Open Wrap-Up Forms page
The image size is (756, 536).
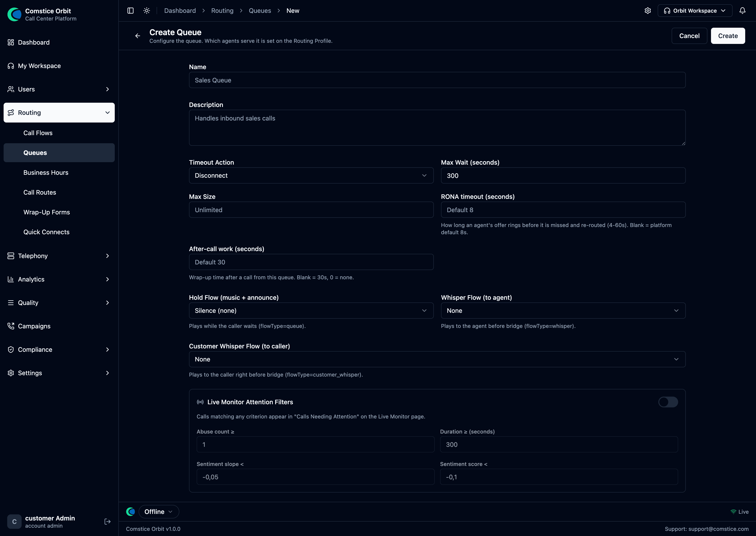coord(59,212)
